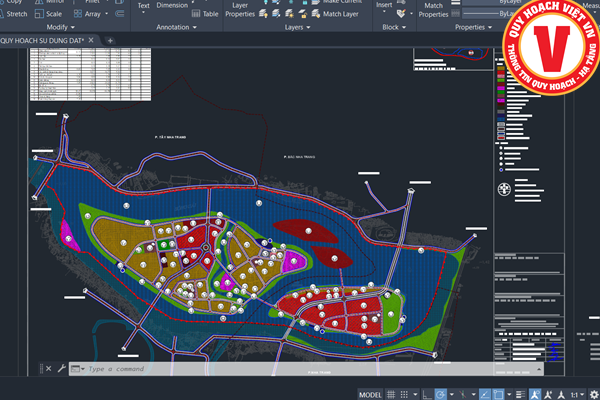
Task: Toggle polar tracking in status bar
Action: point(442,394)
